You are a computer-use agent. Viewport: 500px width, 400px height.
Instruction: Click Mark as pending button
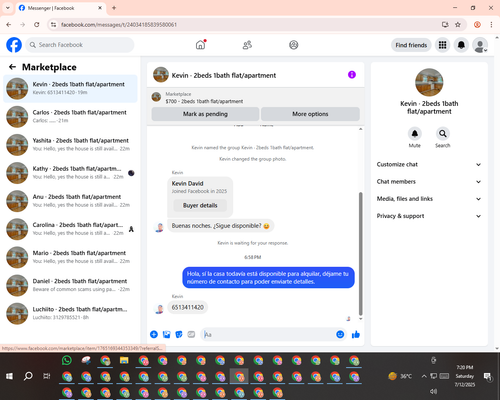pyautogui.click(x=205, y=114)
